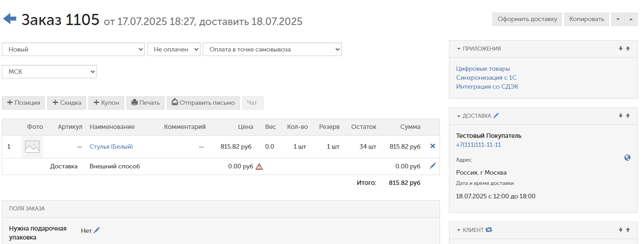Refresh client data in Клиент panel
This screenshot has height=244, width=644.
pos(489,230)
